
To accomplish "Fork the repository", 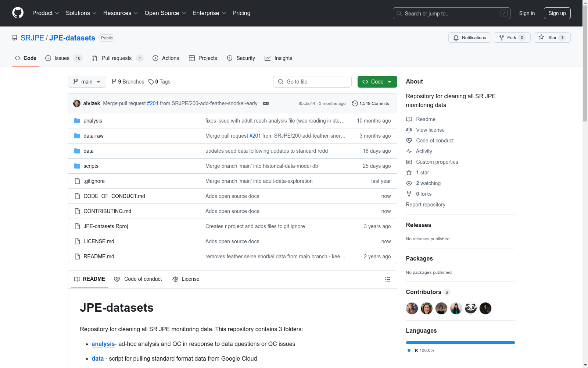I will click(512, 38).
